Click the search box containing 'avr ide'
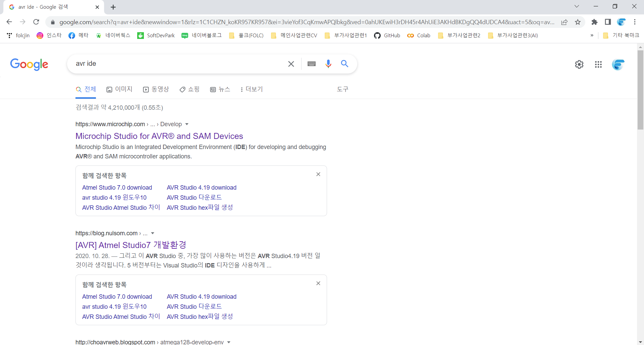This screenshot has width=644, height=345. [x=178, y=64]
